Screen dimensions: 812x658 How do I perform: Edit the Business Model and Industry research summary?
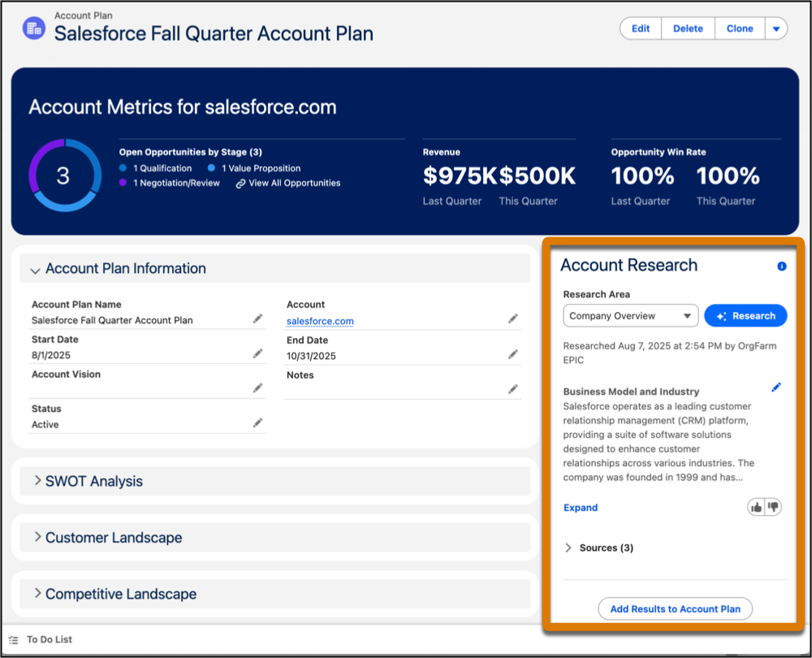[x=776, y=387]
